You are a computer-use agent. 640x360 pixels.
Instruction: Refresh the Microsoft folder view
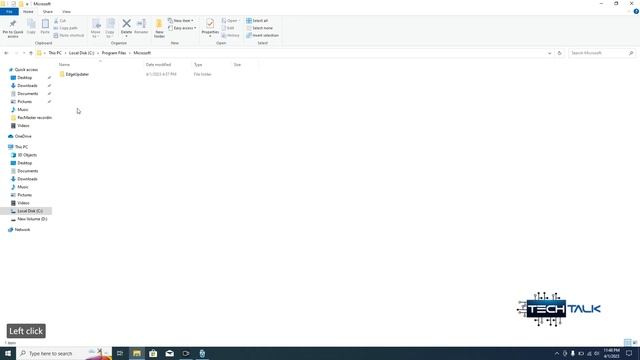[560, 53]
